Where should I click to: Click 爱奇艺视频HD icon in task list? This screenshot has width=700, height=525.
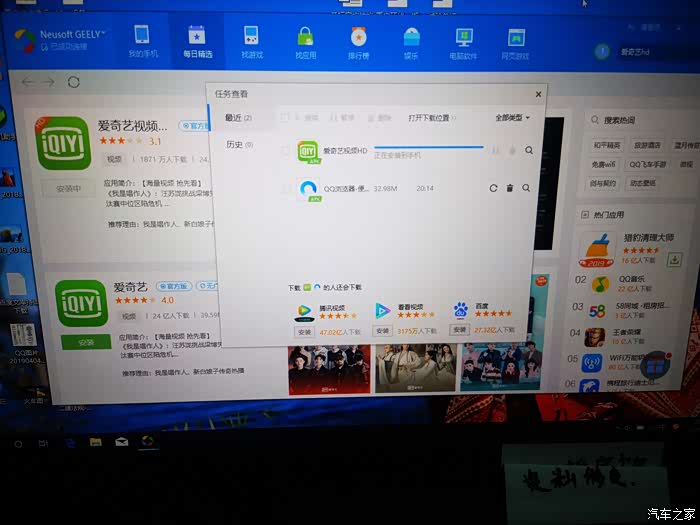click(x=308, y=152)
